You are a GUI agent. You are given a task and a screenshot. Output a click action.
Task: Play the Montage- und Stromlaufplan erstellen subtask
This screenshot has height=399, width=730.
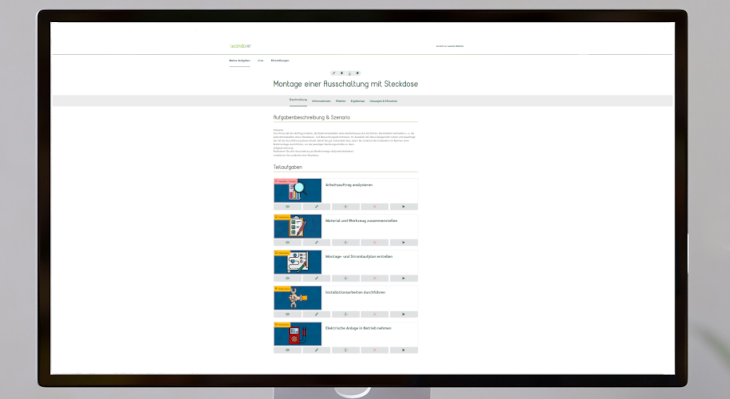tap(404, 278)
